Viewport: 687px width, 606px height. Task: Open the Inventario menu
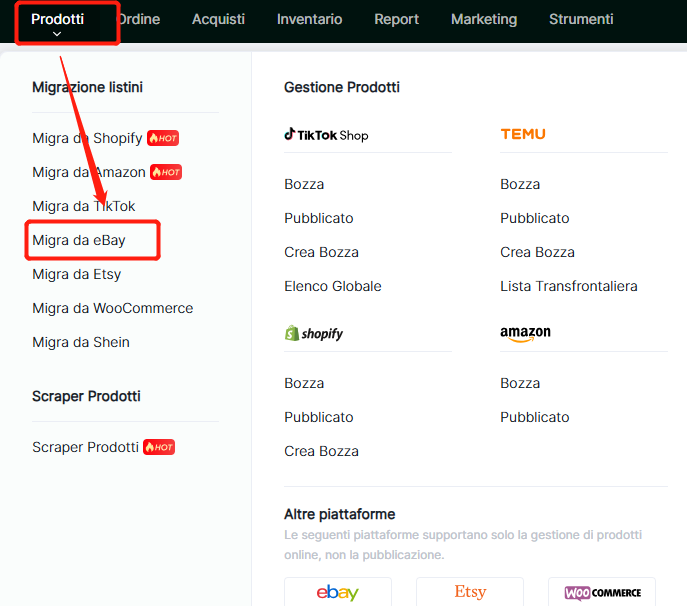[x=309, y=19]
